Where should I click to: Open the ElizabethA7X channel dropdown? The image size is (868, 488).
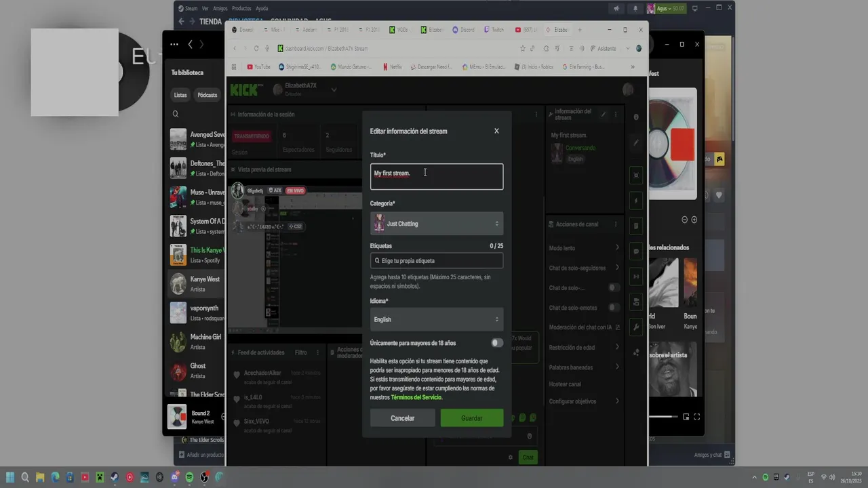coord(333,89)
